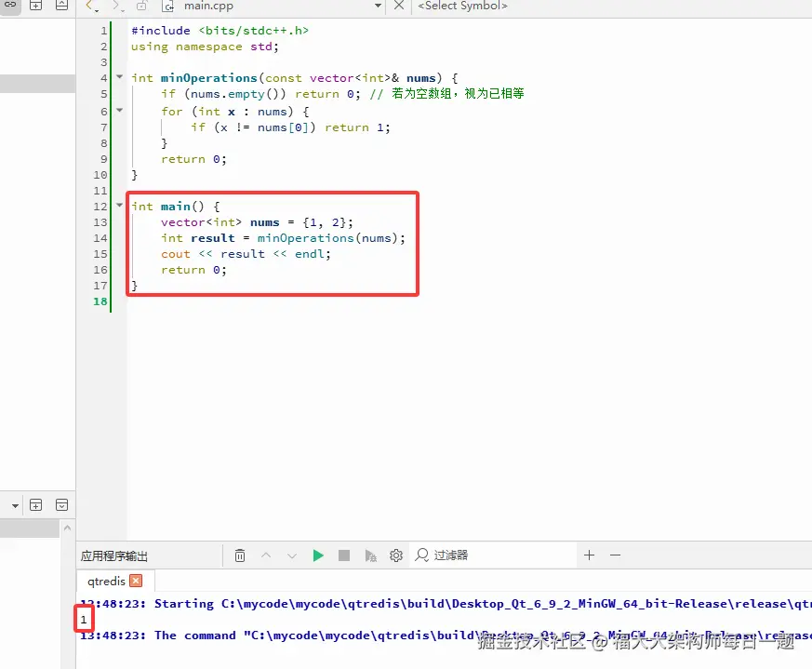Click 'vector<int> nums = {1, 2};' line

click(x=257, y=222)
